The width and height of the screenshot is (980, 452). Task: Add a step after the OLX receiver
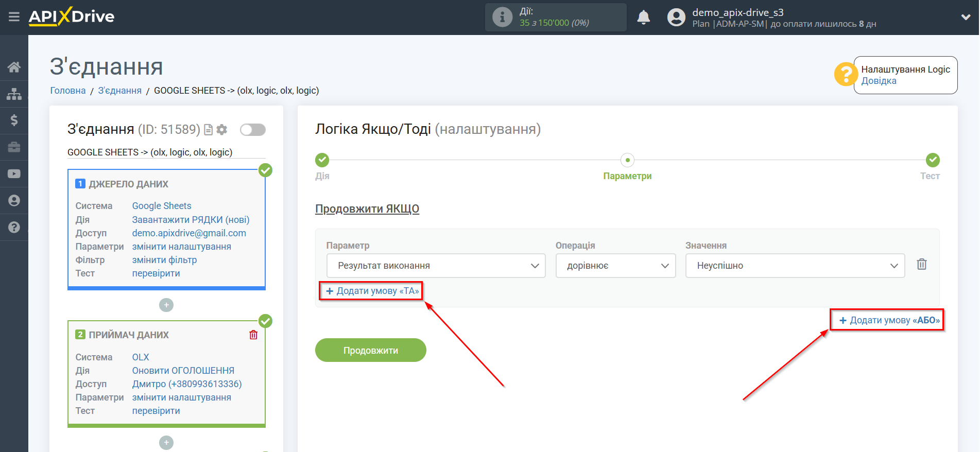166,443
